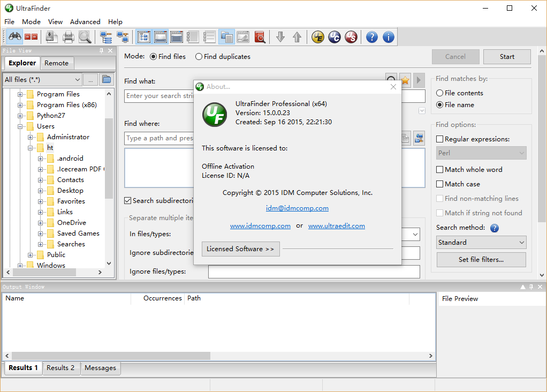Switch to the Remote tab

pyautogui.click(x=56, y=63)
